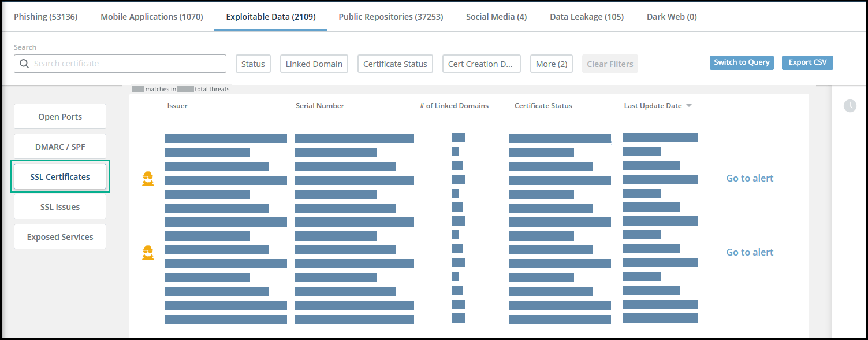This screenshot has width=868, height=340.
Task: Sort by Last Update Date arrow
Action: point(689,106)
